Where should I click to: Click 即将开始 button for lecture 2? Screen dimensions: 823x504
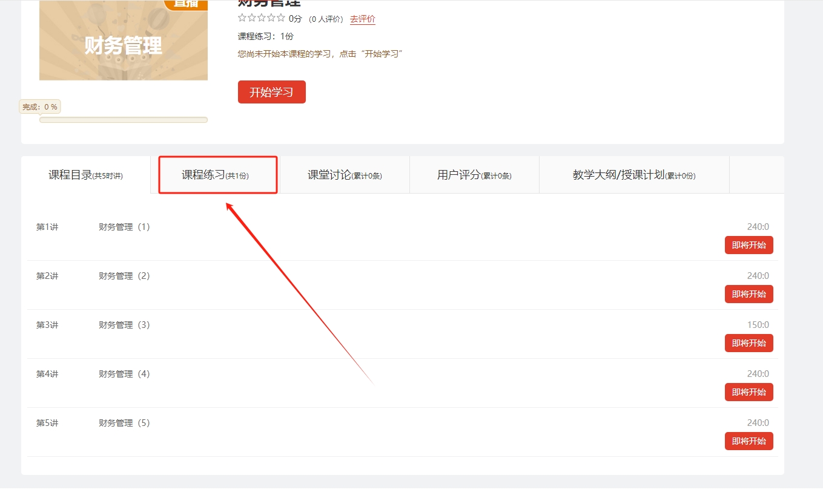point(749,294)
